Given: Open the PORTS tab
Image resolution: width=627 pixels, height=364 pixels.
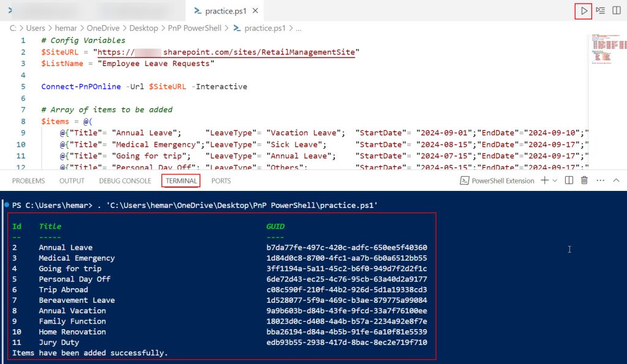Looking at the screenshot, I should pos(221,181).
